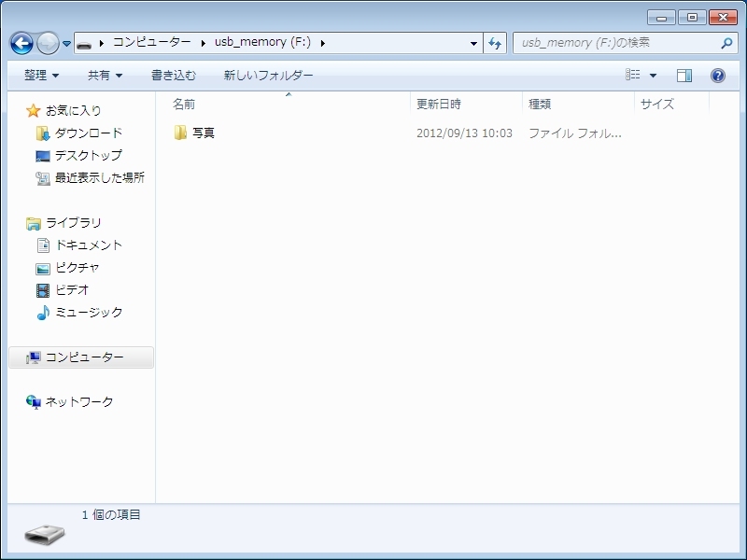Click the ビデオ filmstrip icon
The width and height of the screenshot is (747, 560).
click(43, 290)
